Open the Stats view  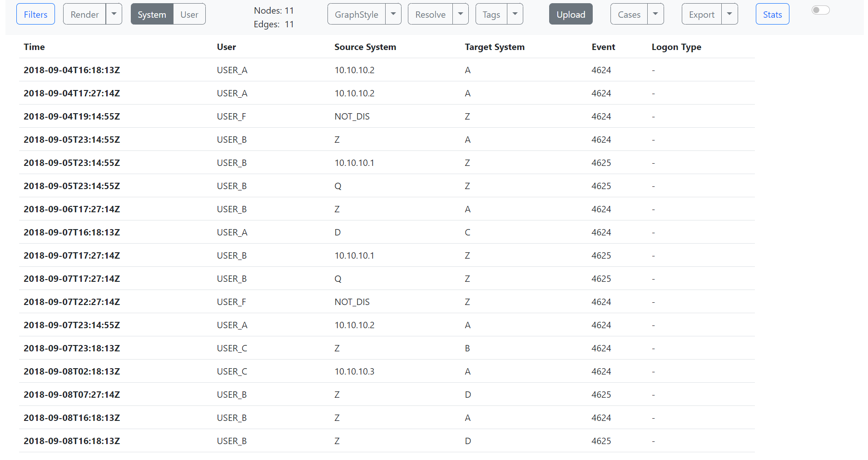point(773,14)
